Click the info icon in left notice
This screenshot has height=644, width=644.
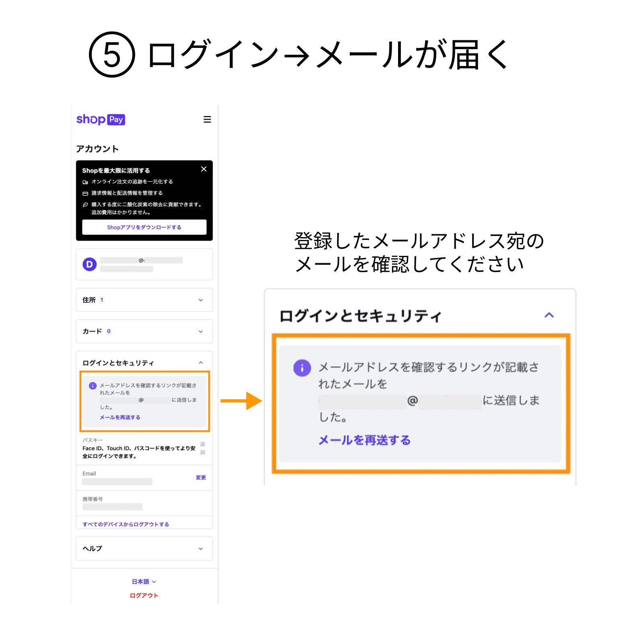(93, 386)
